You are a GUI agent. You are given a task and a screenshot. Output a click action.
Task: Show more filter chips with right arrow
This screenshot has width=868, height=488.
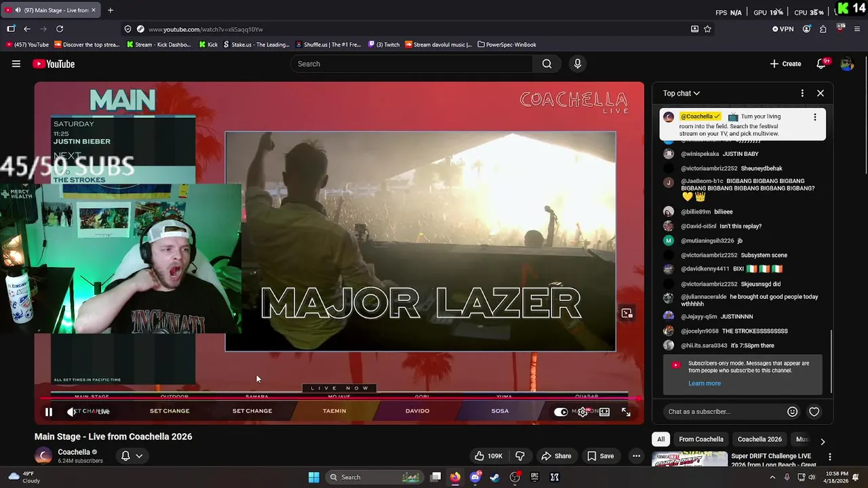click(x=823, y=441)
